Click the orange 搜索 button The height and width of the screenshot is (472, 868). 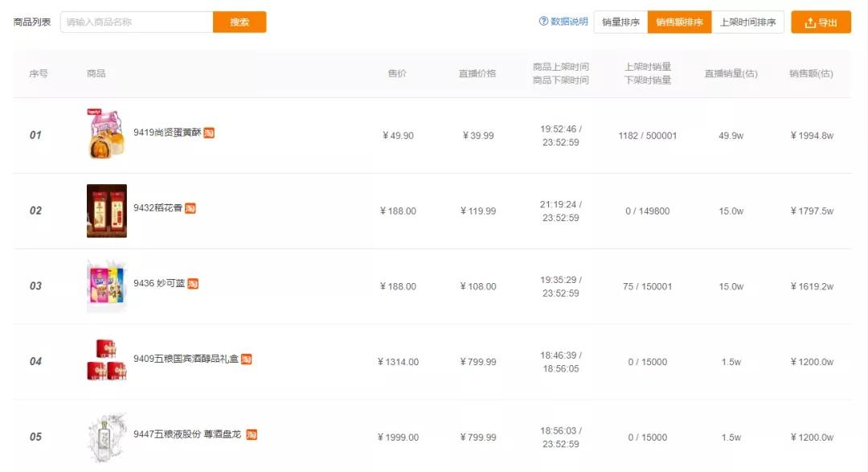point(240,23)
